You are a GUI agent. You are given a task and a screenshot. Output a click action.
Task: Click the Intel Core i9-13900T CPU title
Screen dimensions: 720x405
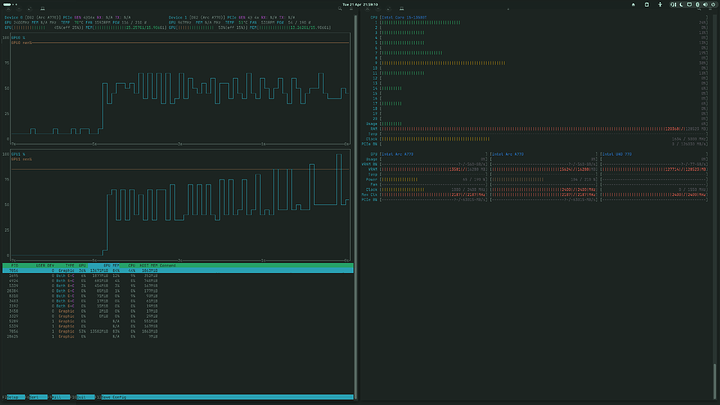point(404,17)
